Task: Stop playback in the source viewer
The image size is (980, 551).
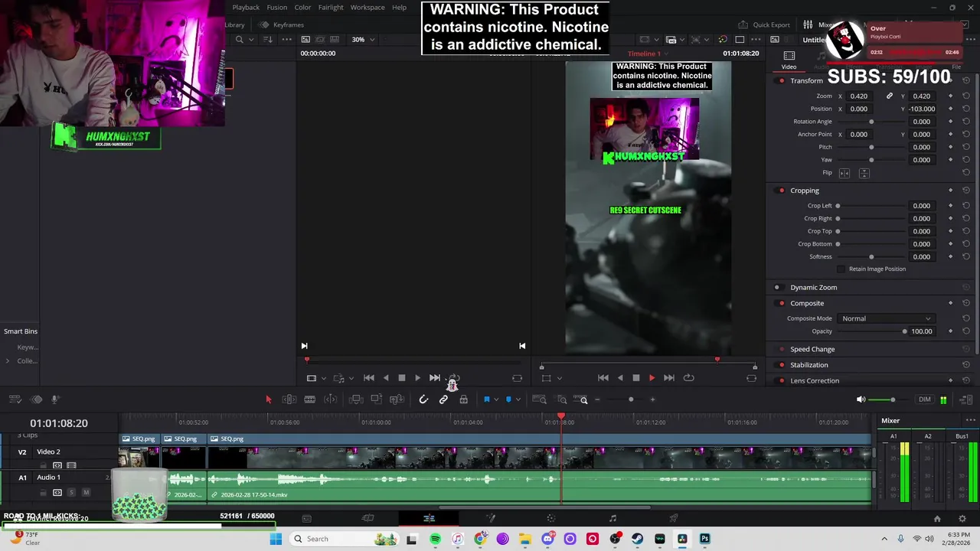Action: [x=401, y=378]
